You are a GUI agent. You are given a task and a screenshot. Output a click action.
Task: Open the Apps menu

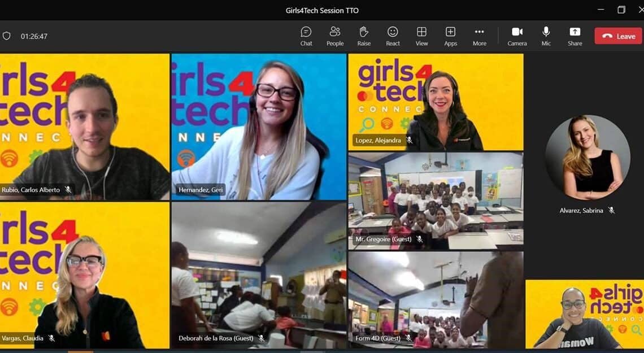450,36
